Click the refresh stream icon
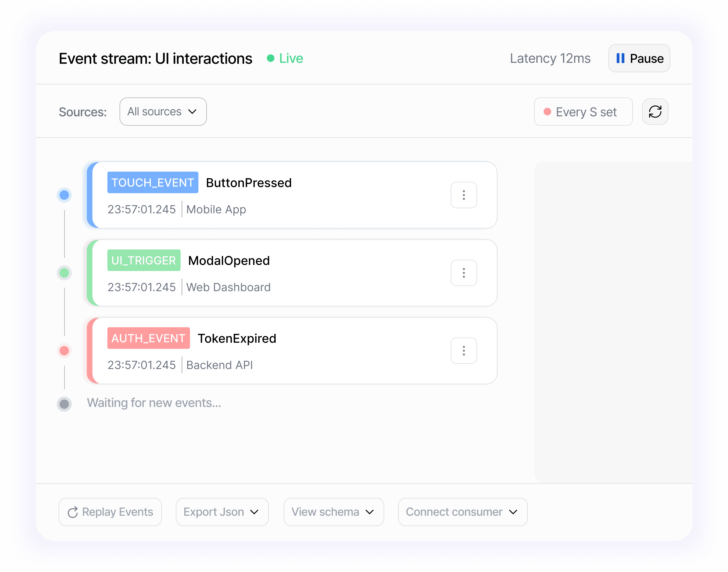 655,112
